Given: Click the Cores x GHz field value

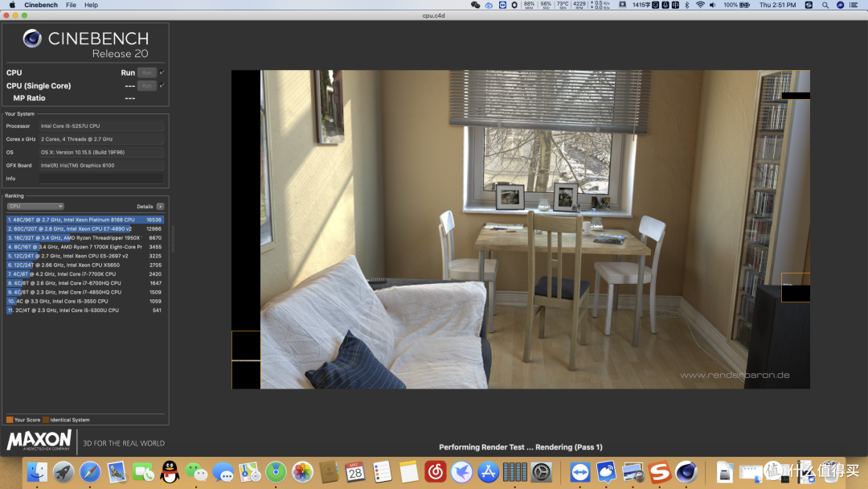Looking at the screenshot, I should click(x=101, y=139).
